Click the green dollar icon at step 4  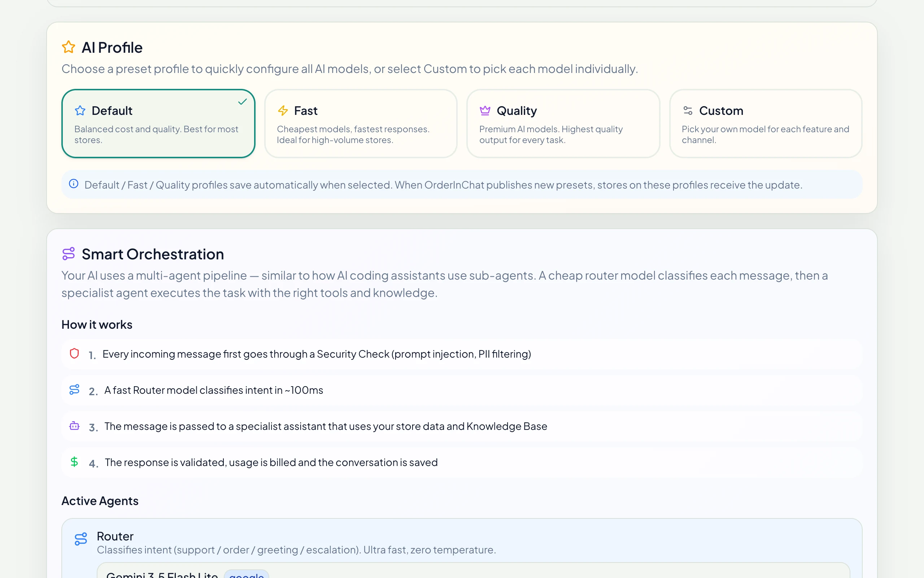point(74,462)
